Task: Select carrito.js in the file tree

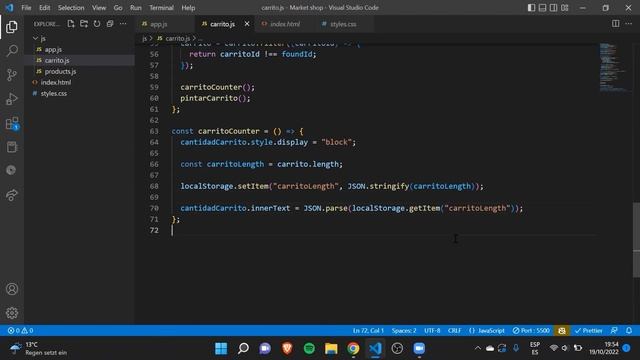Action: (80, 60)
